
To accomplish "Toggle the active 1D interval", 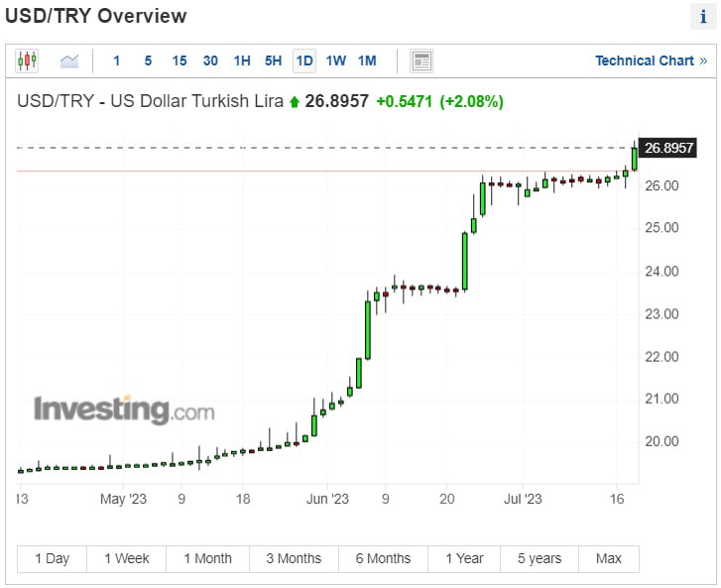I will click(304, 60).
